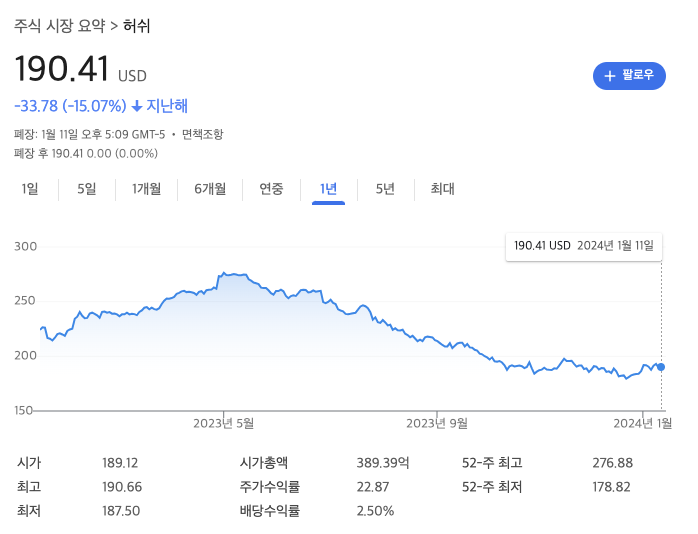Click the down arrow before 지난해
Viewport: 698px width, 534px height.
point(137,106)
